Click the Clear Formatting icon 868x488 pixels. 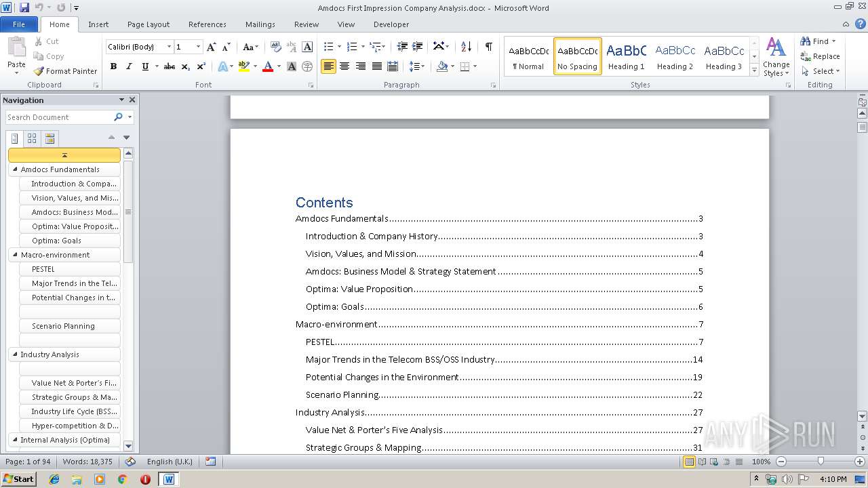(x=276, y=47)
